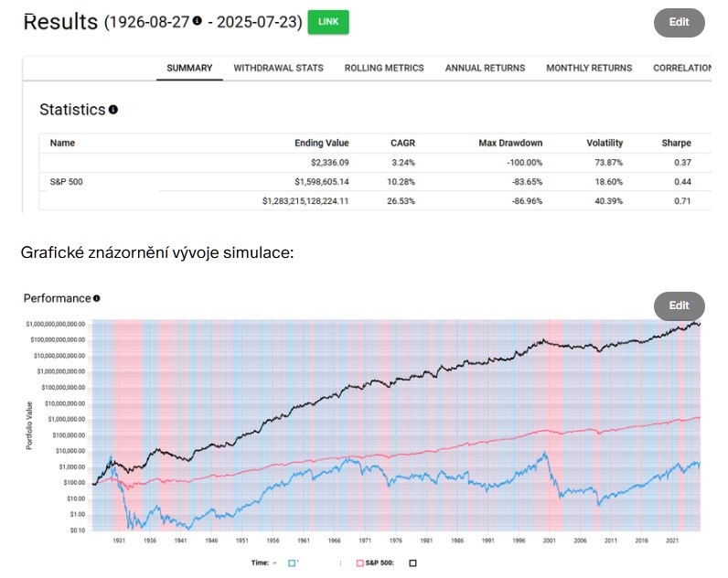The image size is (728, 578).
Task: Toggle the blue series legend box
Action: click(293, 564)
